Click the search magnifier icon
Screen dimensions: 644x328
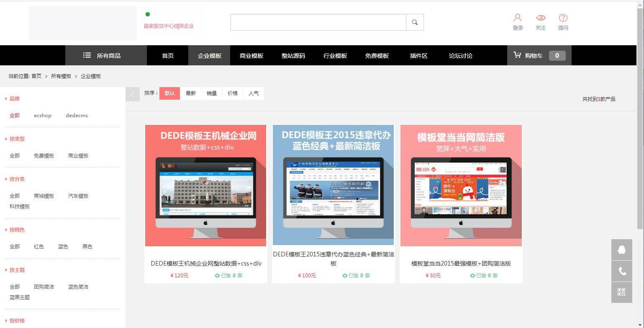[x=414, y=22]
